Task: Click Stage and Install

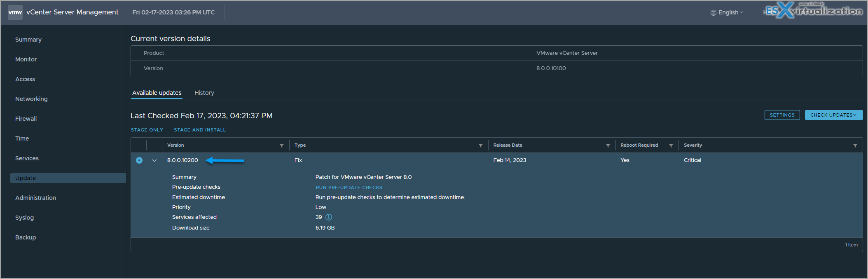Action: coord(200,130)
